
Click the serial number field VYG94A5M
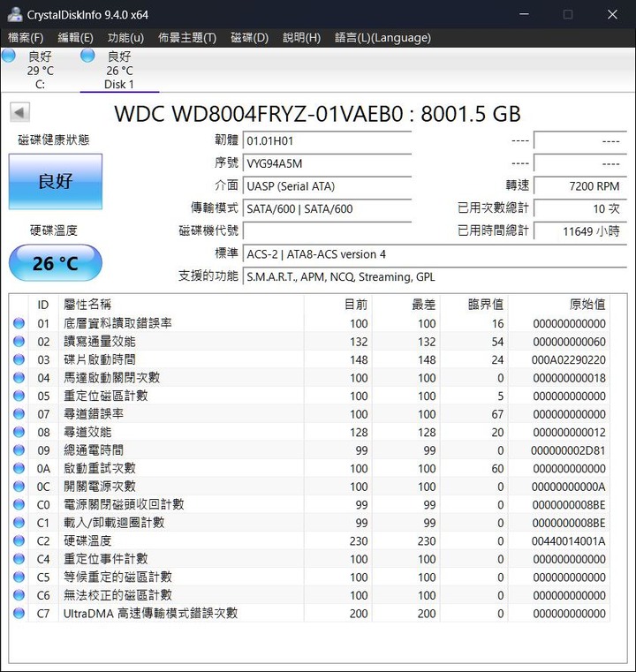[327, 163]
